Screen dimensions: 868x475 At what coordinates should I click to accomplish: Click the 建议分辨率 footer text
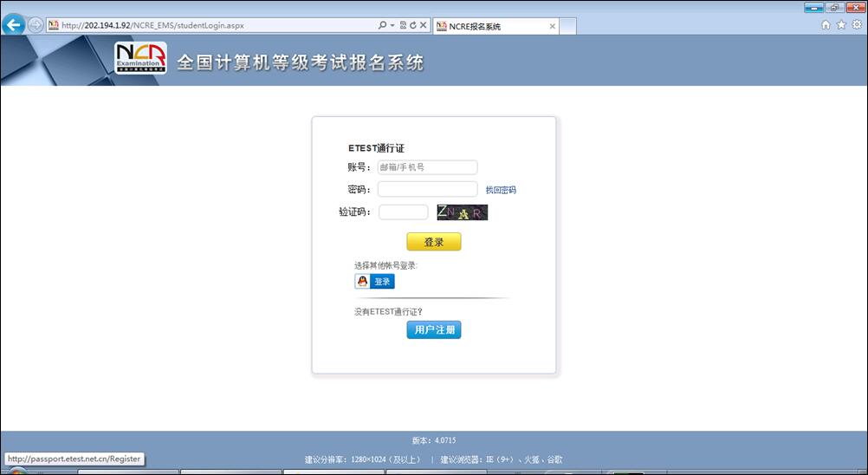click(363, 459)
